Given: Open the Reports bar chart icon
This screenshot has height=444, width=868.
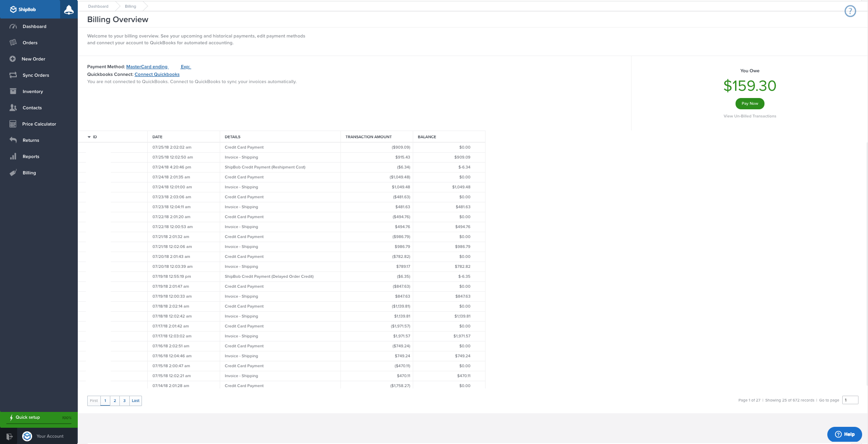Looking at the screenshot, I should click(13, 157).
